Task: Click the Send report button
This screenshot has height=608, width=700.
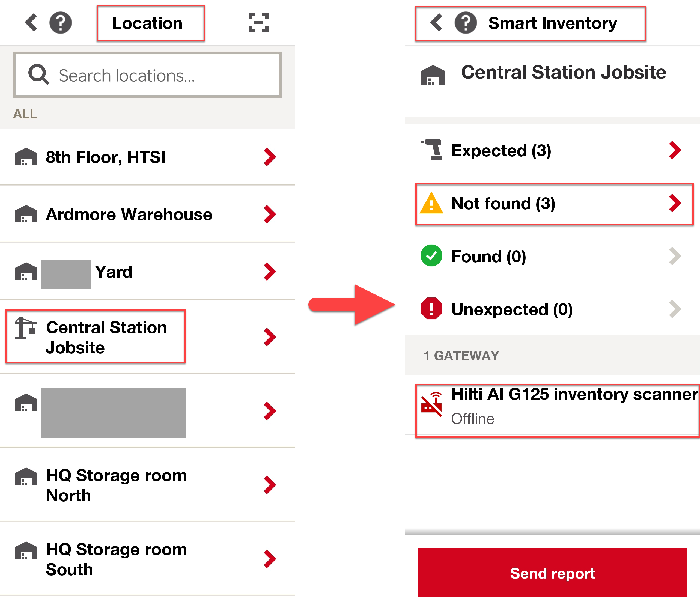Action: click(x=552, y=573)
